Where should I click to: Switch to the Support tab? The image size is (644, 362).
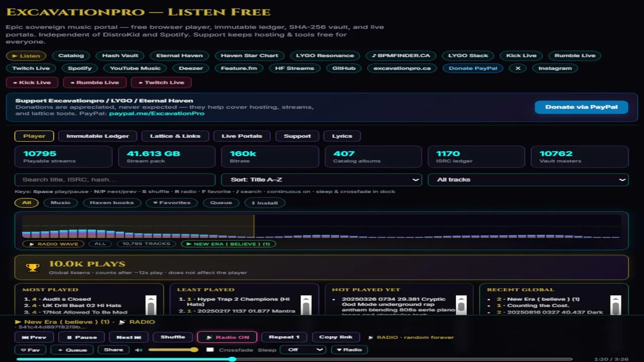coord(297,136)
